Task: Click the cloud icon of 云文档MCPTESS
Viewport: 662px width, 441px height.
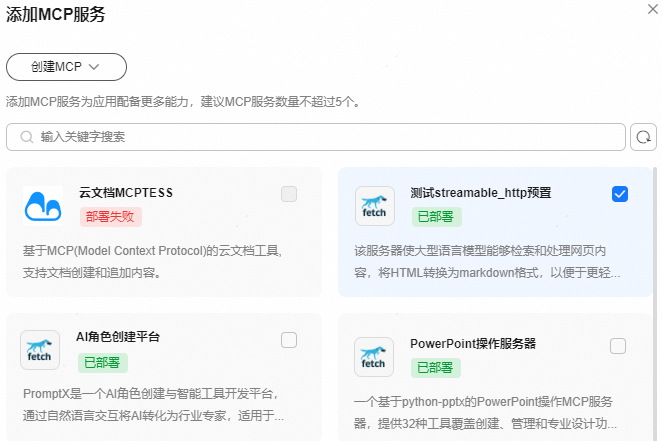Action: (x=43, y=205)
